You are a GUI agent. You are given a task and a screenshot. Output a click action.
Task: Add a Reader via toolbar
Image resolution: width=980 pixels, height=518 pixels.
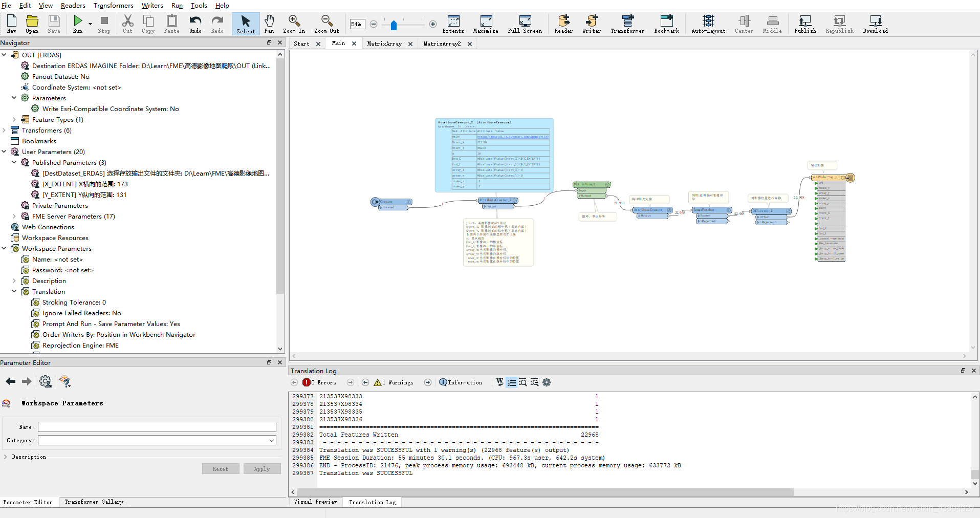coord(563,24)
